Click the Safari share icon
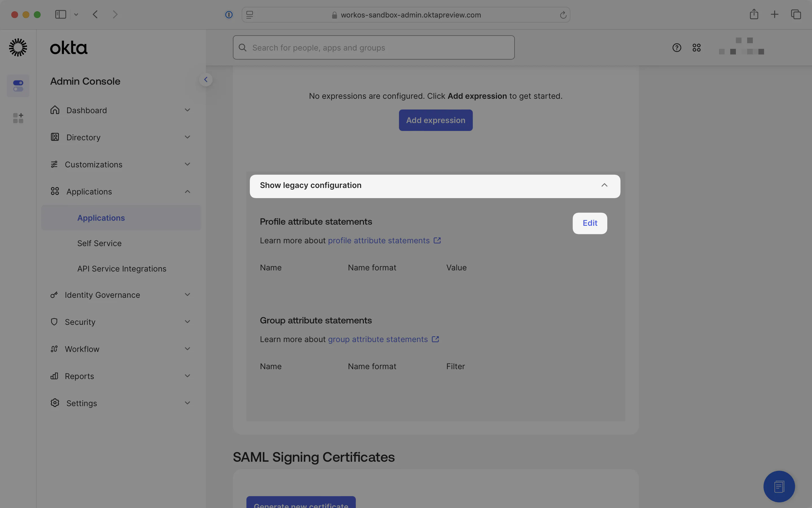The width and height of the screenshot is (812, 508). pyautogui.click(x=754, y=14)
